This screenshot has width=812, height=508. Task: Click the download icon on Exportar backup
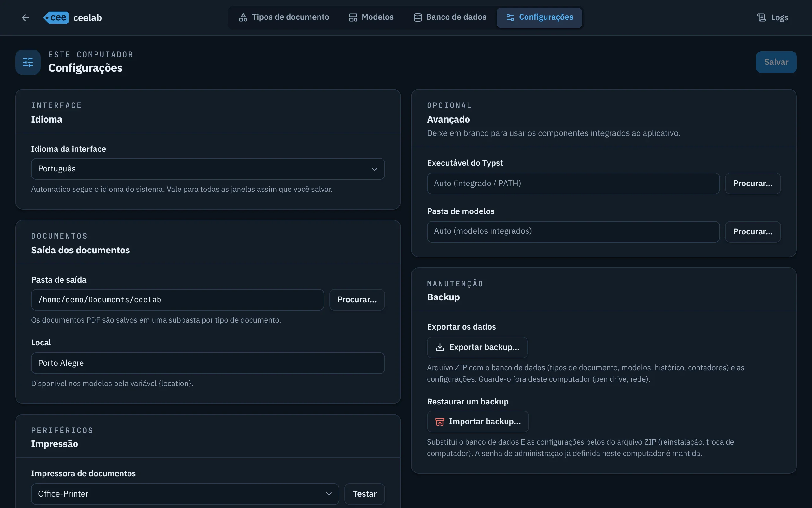click(x=440, y=347)
